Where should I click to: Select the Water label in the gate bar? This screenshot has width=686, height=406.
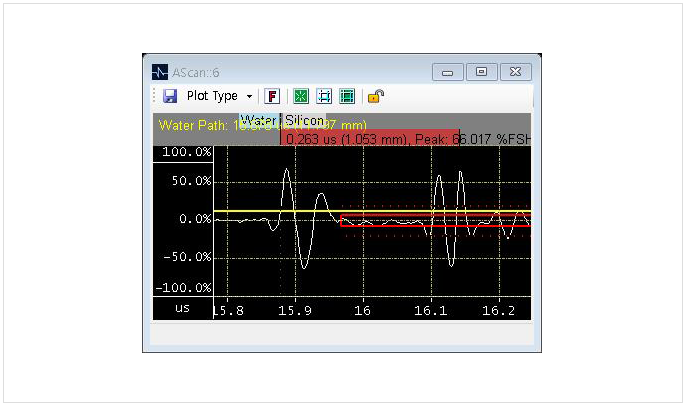click(259, 120)
